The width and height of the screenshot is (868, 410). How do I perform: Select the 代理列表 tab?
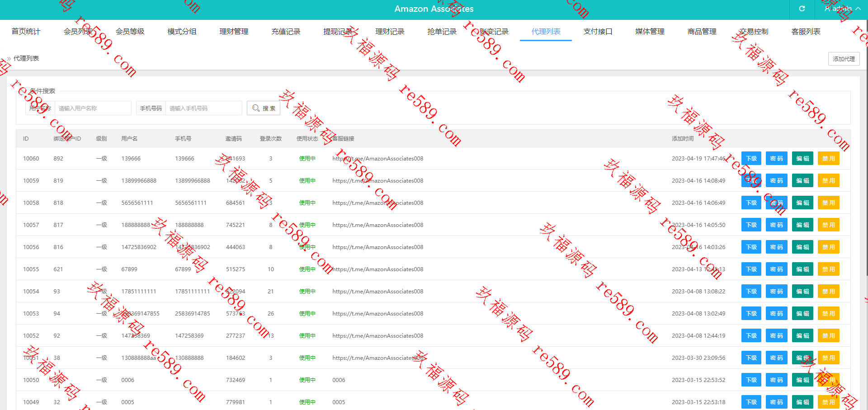546,31
